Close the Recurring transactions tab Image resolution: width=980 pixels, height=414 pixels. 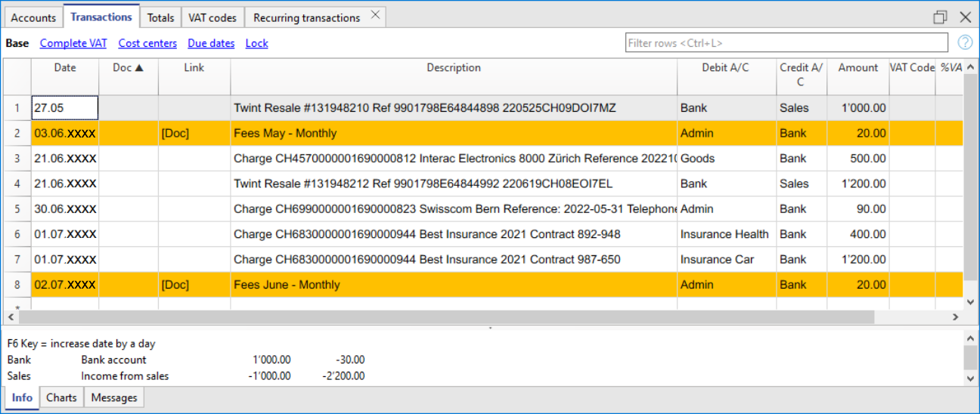click(x=375, y=16)
